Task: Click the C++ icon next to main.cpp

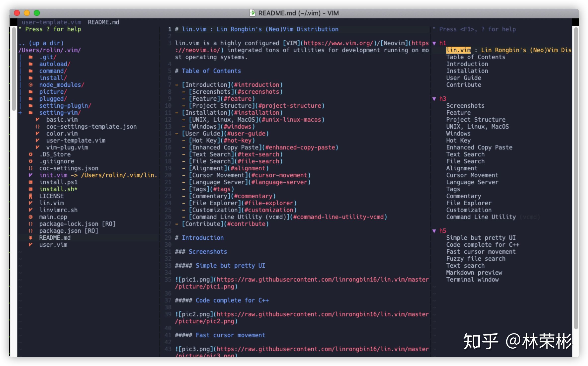Action: click(31, 217)
